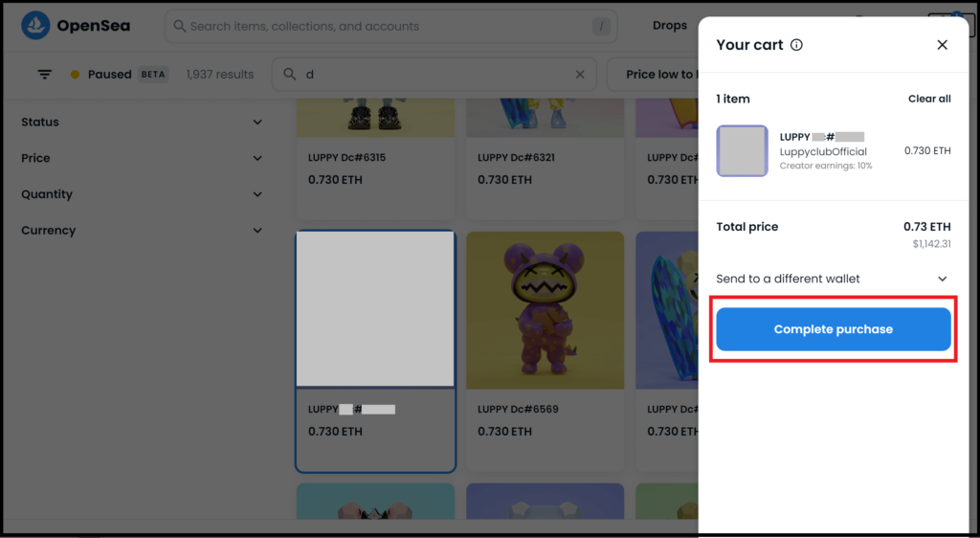Click the 1 item cart count
This screenshot has width=980, height=538.
(733, 99)
